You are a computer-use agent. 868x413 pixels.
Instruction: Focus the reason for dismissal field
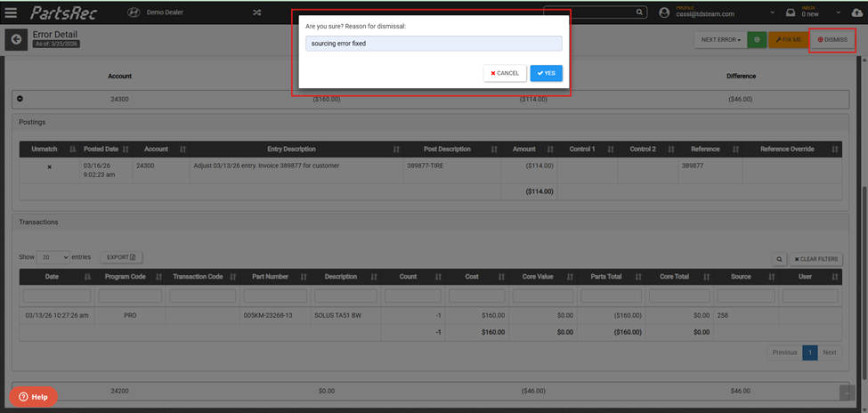point(434,44)
